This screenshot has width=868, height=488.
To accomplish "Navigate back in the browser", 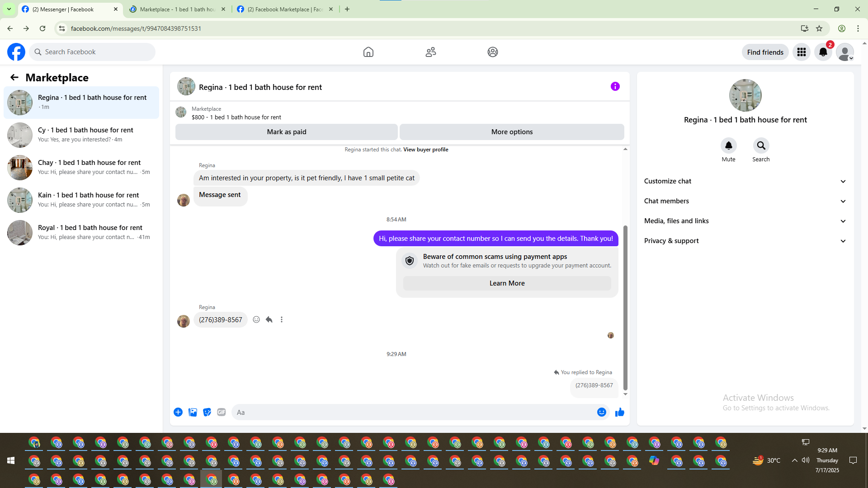I will 10,28.
